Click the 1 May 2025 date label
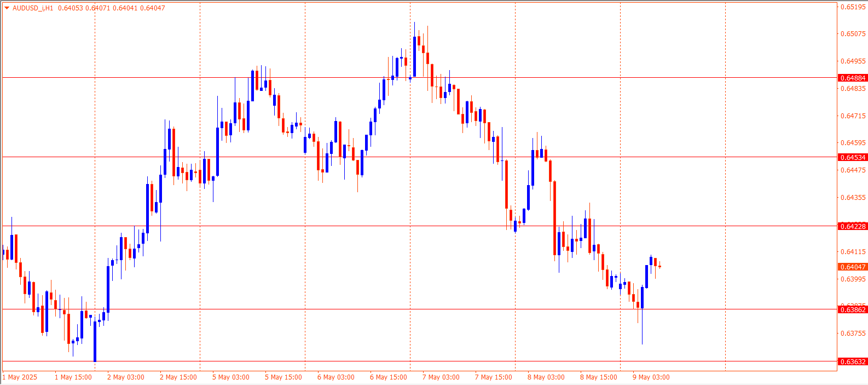 click(20, 377)
